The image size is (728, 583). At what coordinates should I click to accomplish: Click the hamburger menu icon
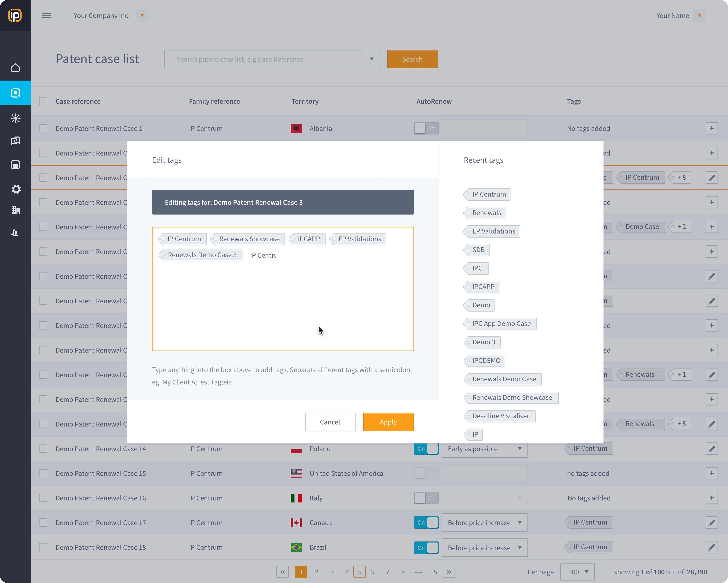46,16
